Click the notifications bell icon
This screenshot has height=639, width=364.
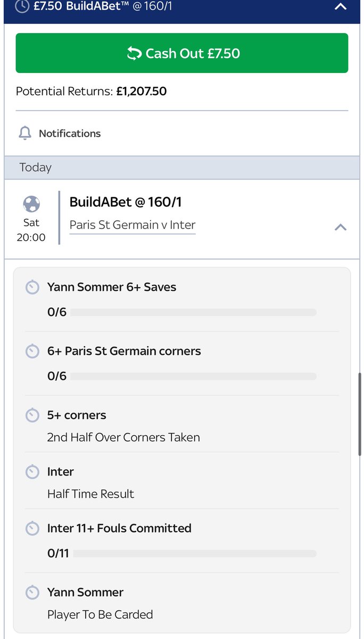pos(25,133)
